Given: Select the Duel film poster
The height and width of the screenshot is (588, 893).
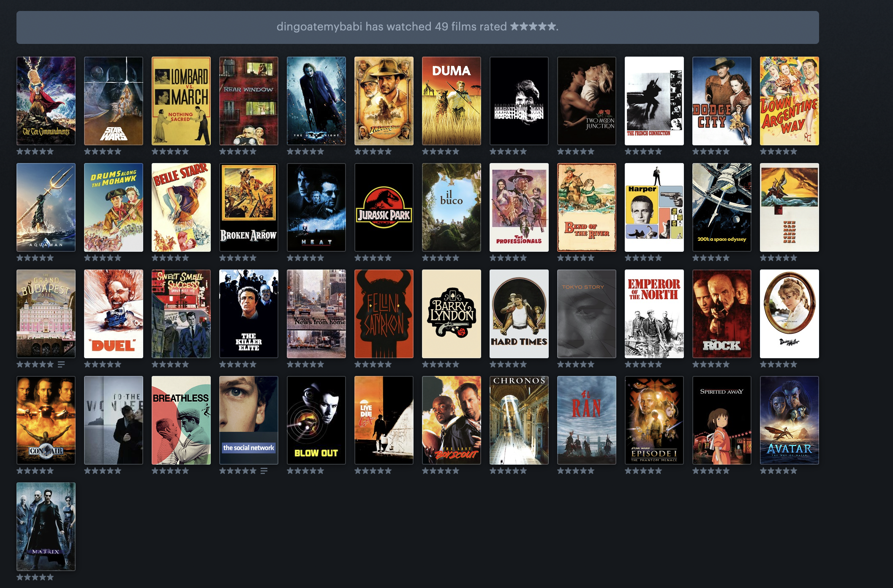Looking at the screenshot, I should coord(114,314).
